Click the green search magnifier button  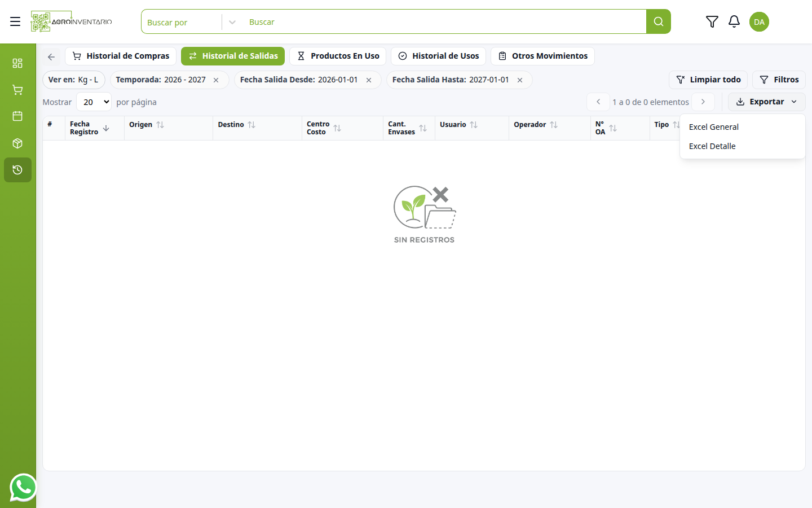pos(658,21)
